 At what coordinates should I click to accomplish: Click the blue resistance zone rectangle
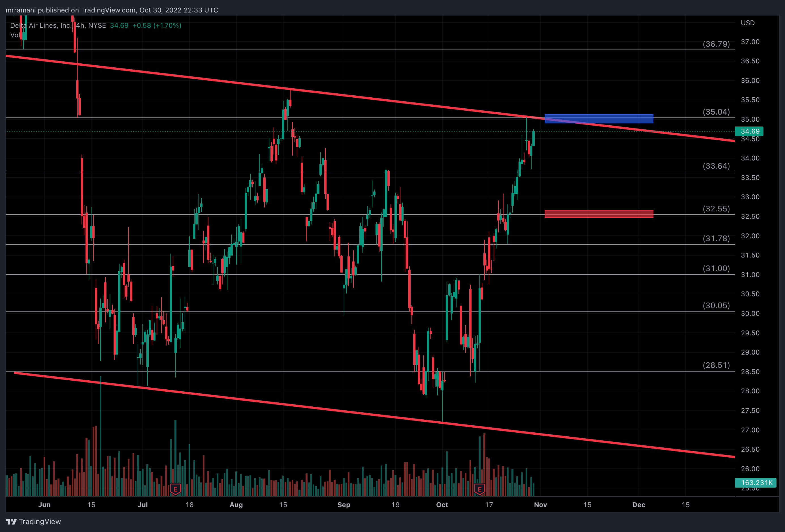pyautogui.click(x=599, y=119)
